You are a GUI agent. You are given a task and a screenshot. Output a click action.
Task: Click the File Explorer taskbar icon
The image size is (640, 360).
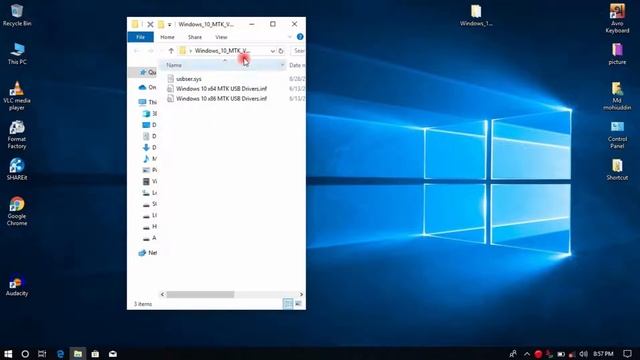click(78, 353)
